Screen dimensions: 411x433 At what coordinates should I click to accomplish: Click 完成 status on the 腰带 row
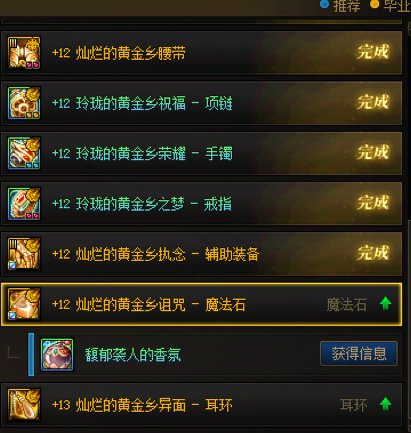(x=373, y=52)
